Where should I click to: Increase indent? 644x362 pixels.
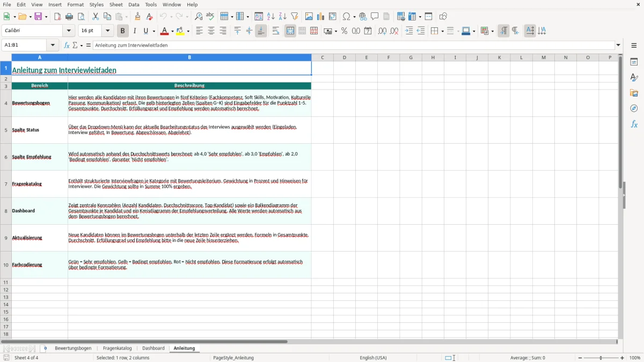[x=409, y=31]
